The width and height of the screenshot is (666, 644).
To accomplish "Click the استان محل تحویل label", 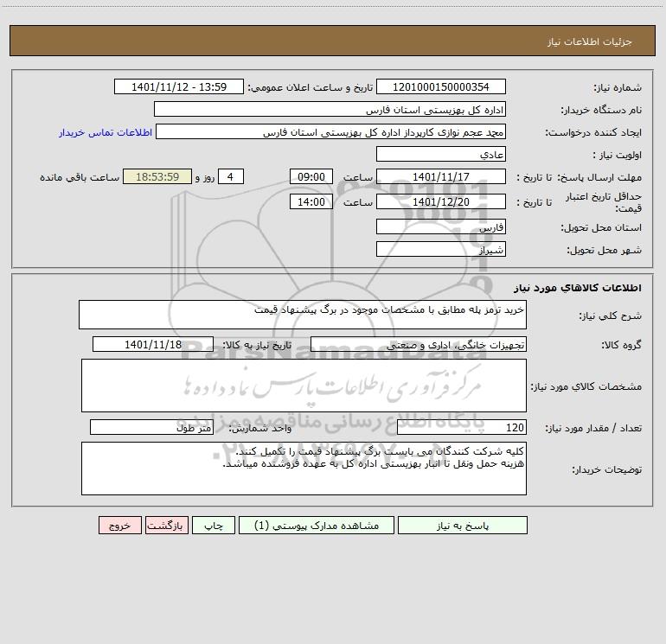I will tap(601, 227).
